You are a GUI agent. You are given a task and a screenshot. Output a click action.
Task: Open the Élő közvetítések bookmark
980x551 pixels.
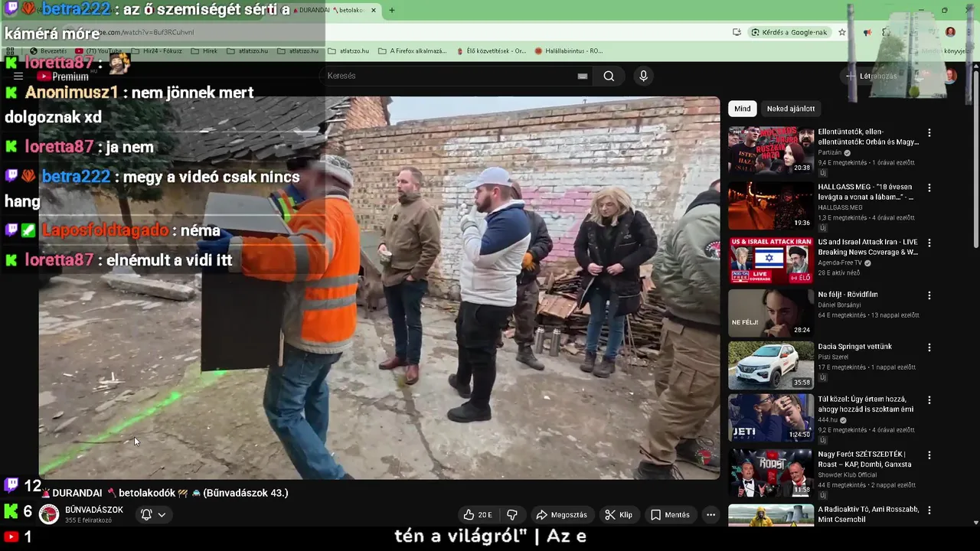[x=491, y=51]
